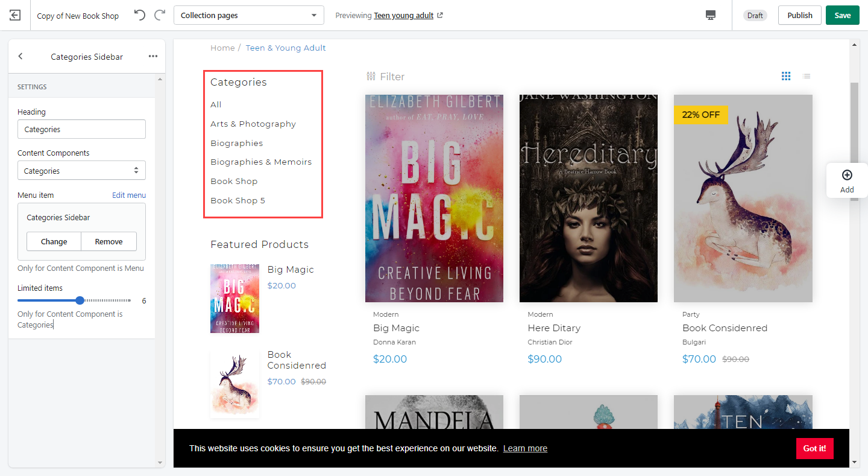Click the settings panel scroll down arrow

pos(160,463)
